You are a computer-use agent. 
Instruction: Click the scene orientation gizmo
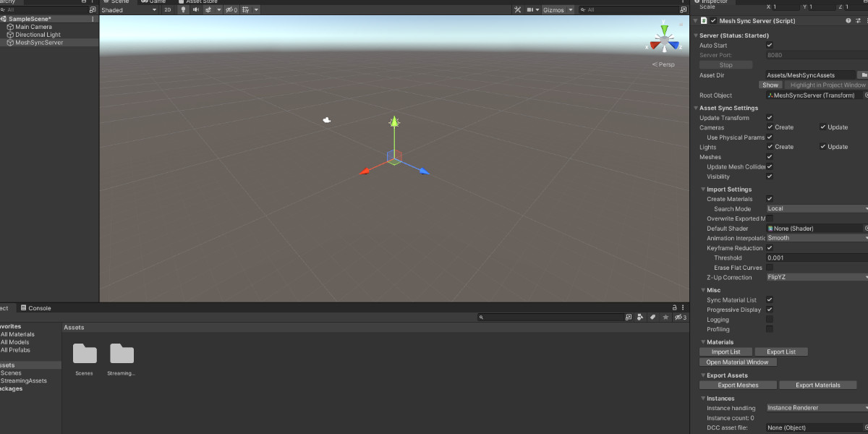pyautogui.click(x=664, y=40)
